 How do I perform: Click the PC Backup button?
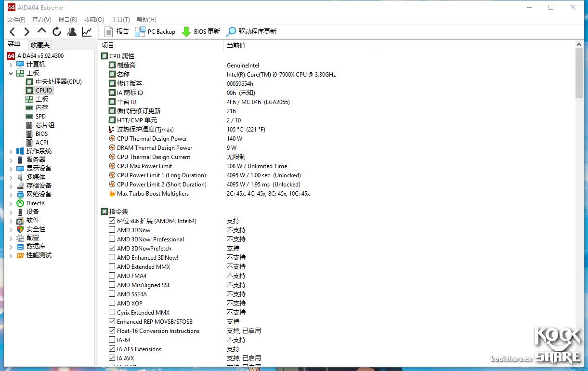155,31
